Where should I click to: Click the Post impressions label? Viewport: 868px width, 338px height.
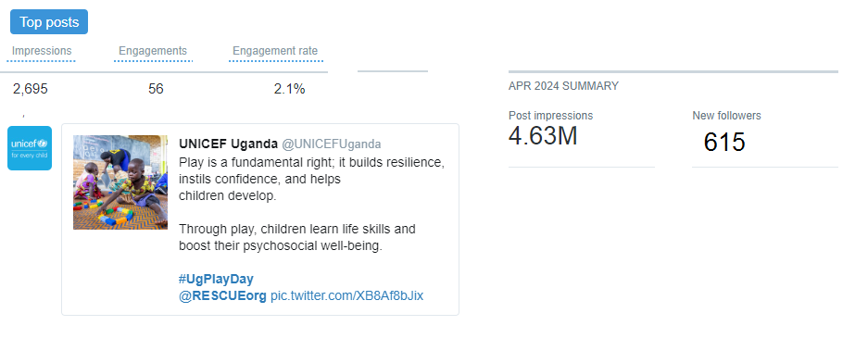(551, 116)
